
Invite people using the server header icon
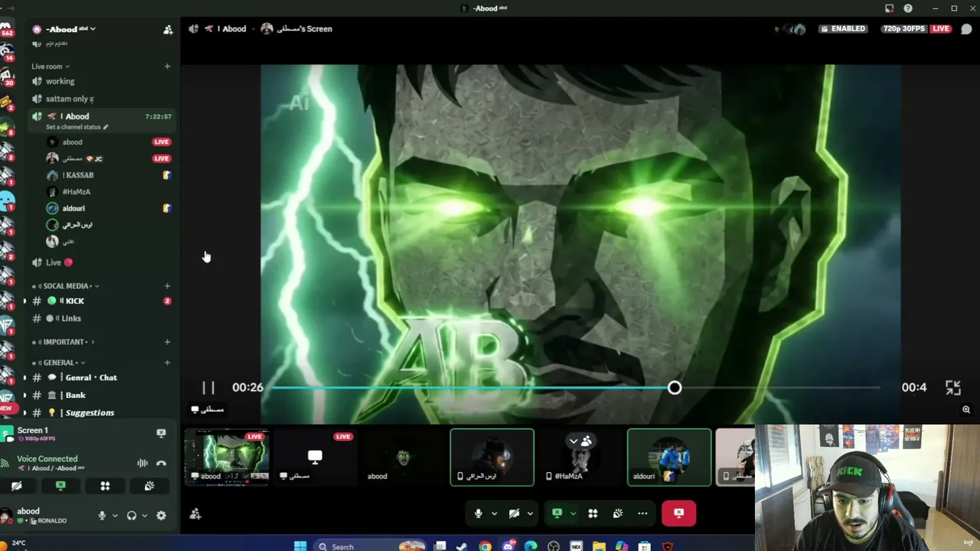(x=168, y=30)
